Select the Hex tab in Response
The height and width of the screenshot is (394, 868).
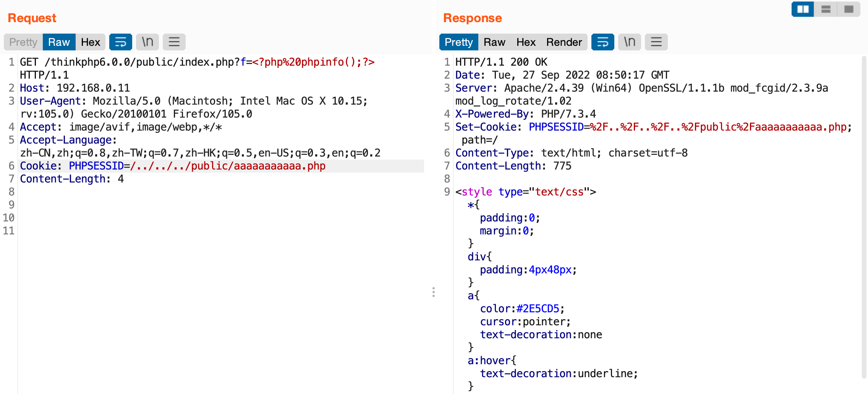[526, 42]
